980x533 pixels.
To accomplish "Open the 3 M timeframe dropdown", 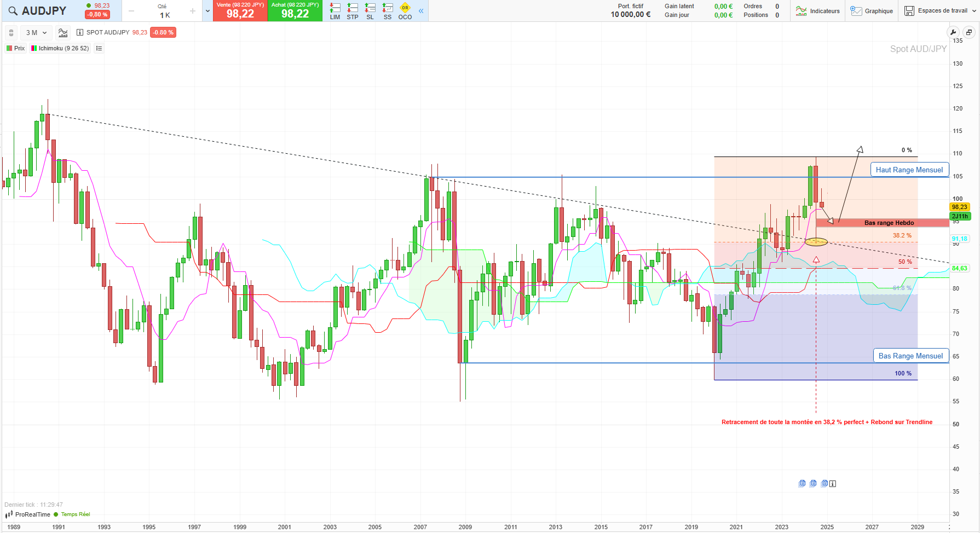I will click(x=36, y=33).
